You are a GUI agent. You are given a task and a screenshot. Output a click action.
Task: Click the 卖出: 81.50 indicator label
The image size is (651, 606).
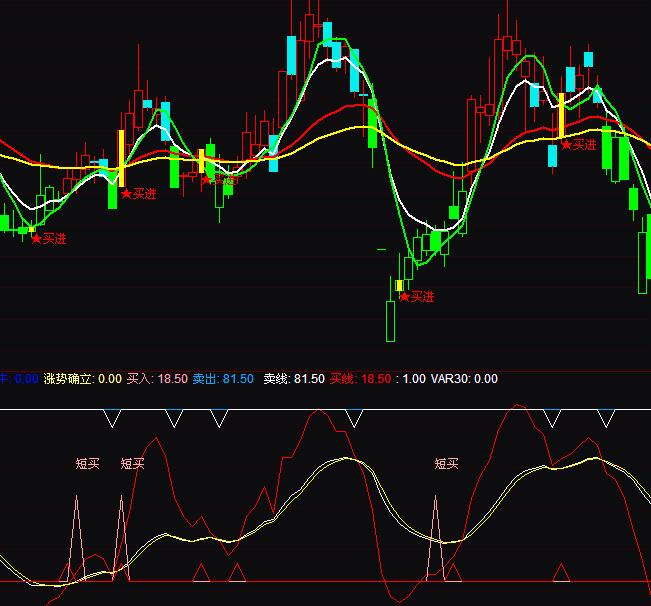[223, 379]
